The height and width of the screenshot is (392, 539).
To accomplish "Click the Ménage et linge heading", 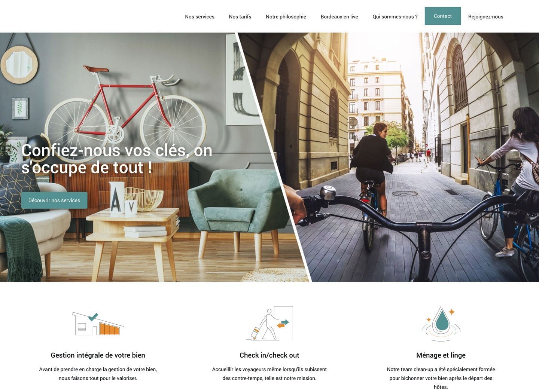I will point(441,355).
